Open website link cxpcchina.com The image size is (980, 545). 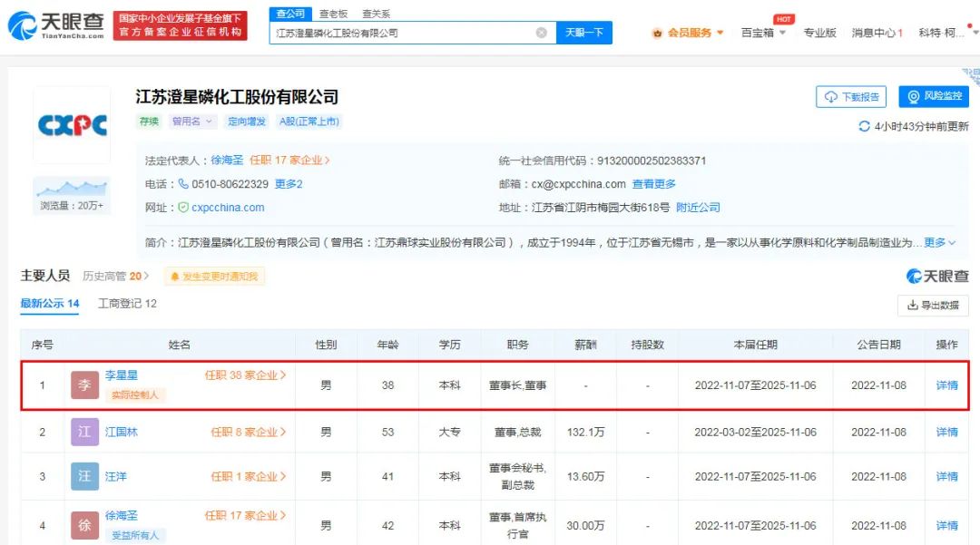228,208
